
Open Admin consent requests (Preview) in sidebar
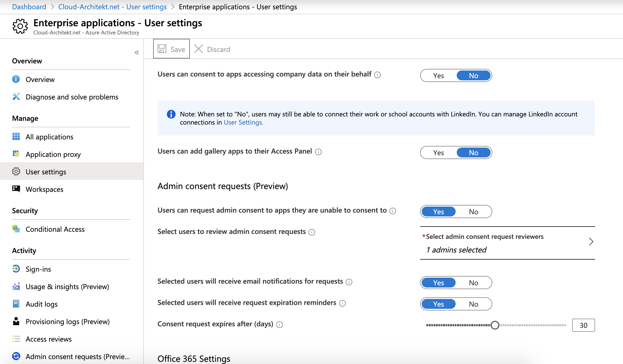click(71, 356)
